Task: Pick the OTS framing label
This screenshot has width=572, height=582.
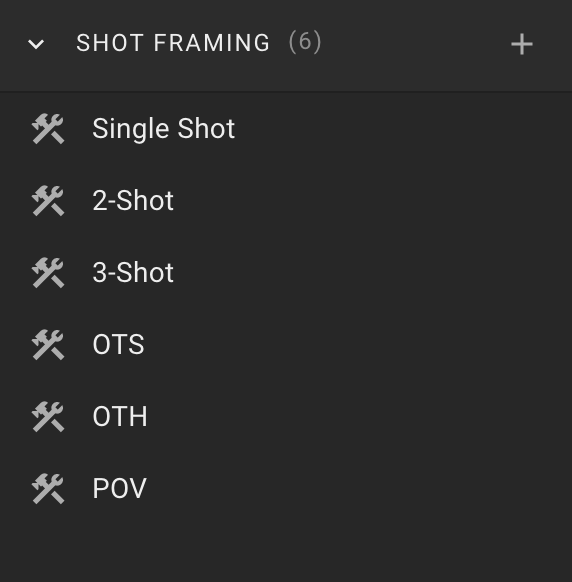Action: point(118,345)
